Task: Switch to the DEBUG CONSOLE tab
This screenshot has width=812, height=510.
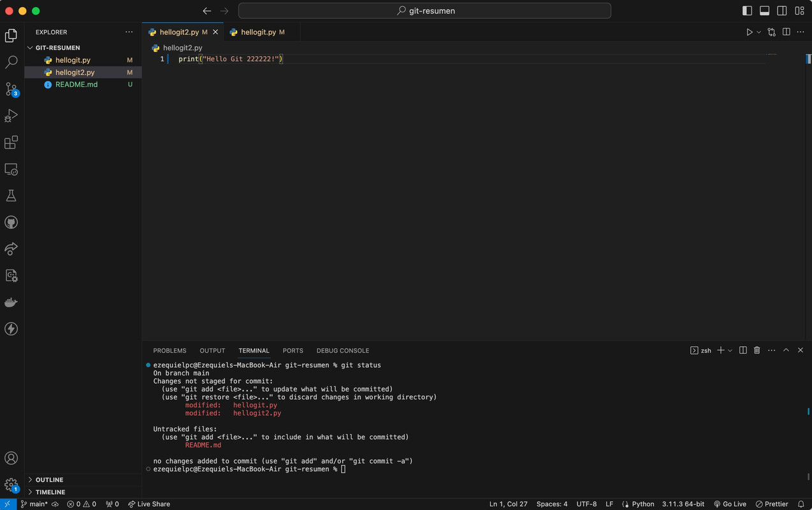Action: [343, 351]
